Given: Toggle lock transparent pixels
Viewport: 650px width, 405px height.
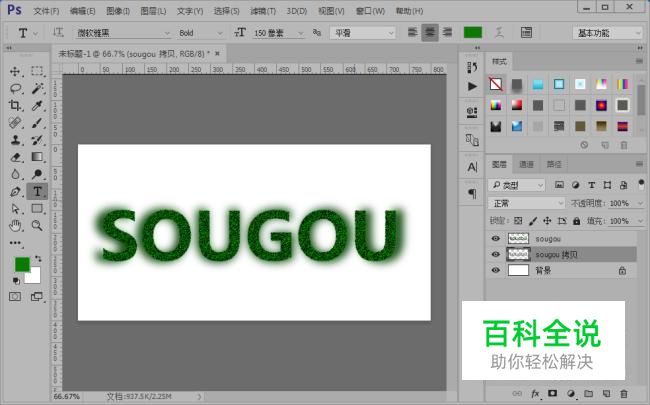Looking at the screenshot, I should (518, 221).
